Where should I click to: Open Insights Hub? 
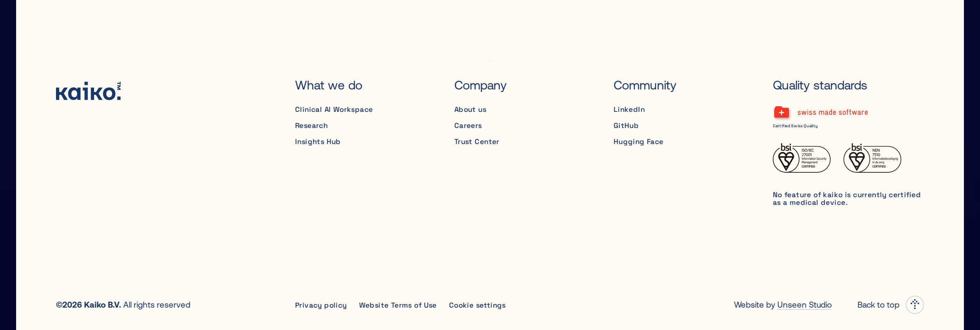pyautogui.click(x=317, y=142)
